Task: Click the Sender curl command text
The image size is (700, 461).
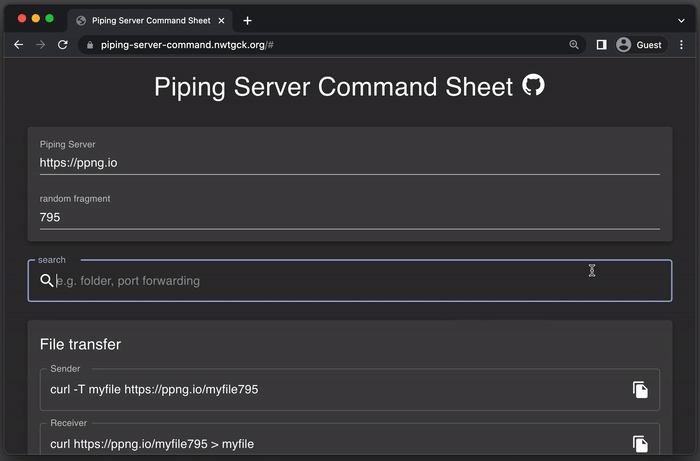Action: pos(154,389)
